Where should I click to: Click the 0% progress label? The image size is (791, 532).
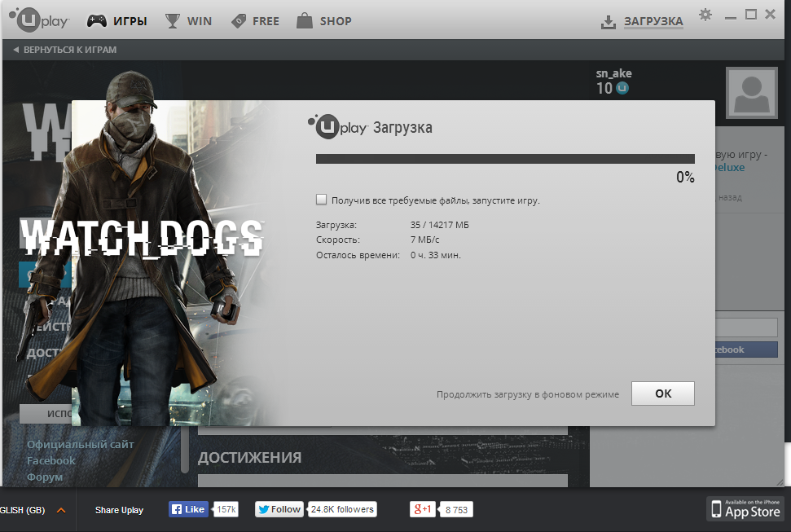tap(685, 177)
